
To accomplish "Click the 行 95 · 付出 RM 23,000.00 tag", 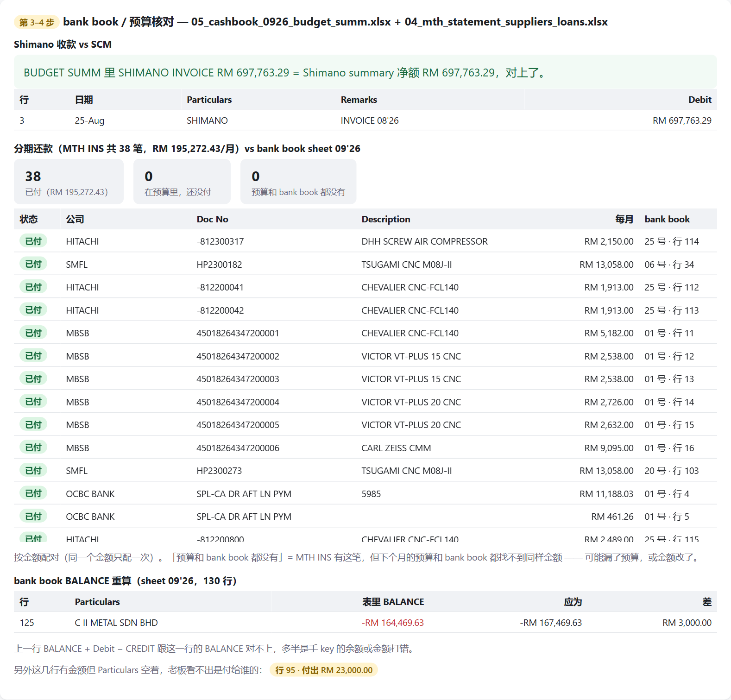I will [324, 670].
